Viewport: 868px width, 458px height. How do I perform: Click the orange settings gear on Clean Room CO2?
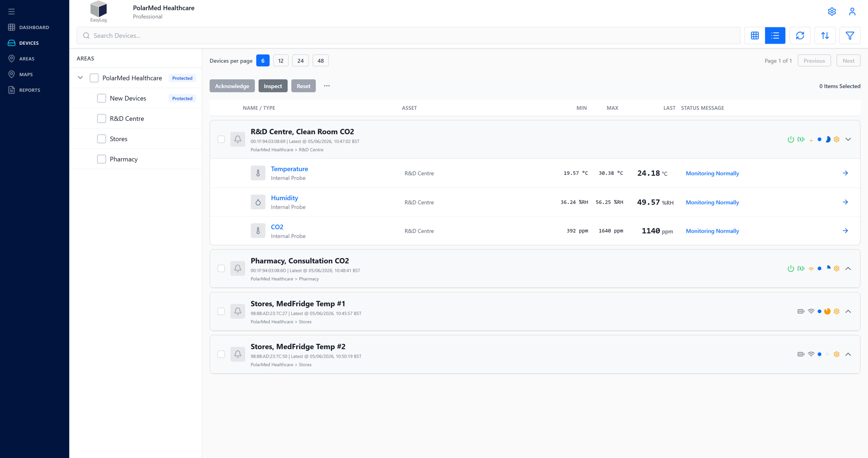click(x=836, y=139)
